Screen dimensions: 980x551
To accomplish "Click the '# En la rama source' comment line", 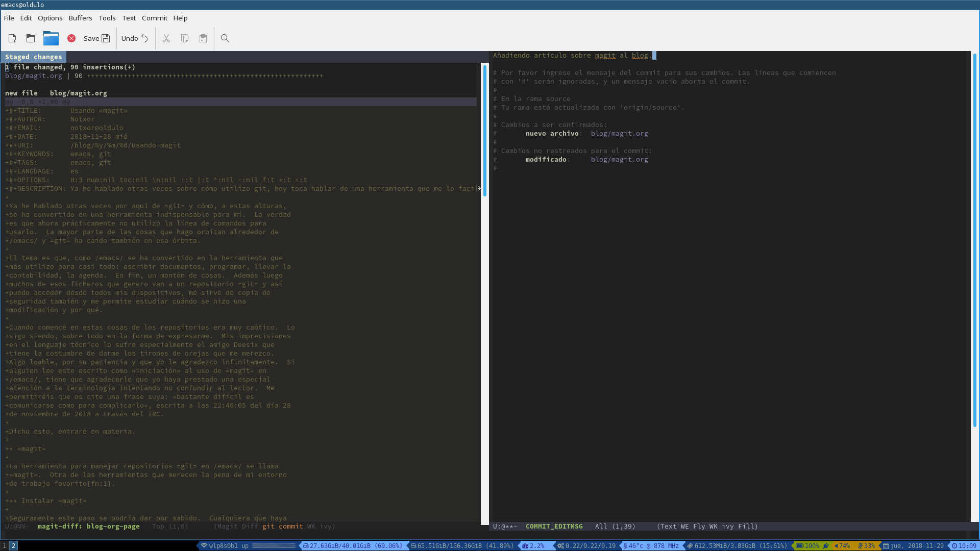I will point(532,99).
